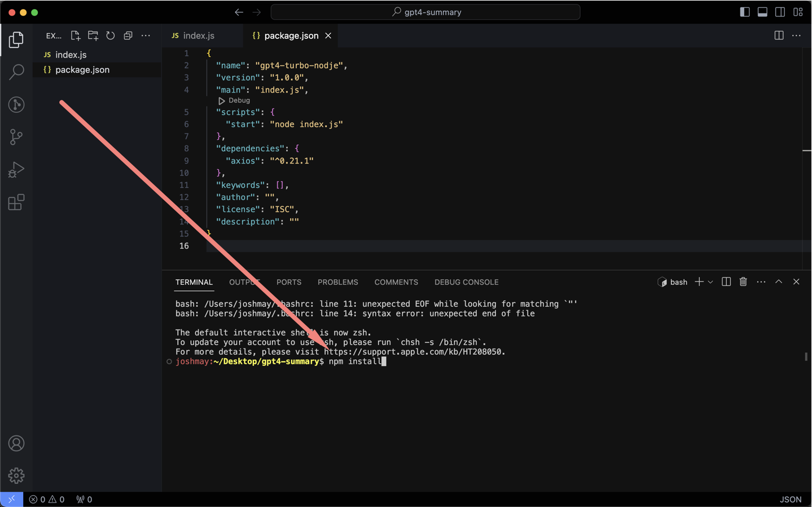Open the Explorer view in activity bar
The height and width of the screenshot is (507, 812).
pos(16,39)
